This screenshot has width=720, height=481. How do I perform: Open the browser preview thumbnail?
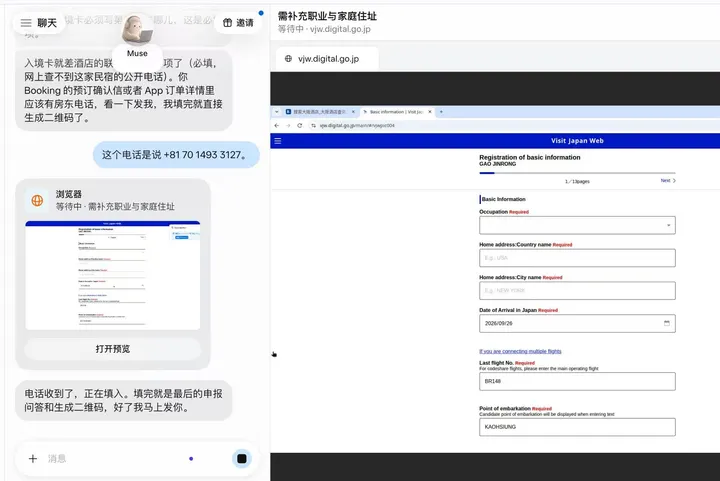click(113, 275)
